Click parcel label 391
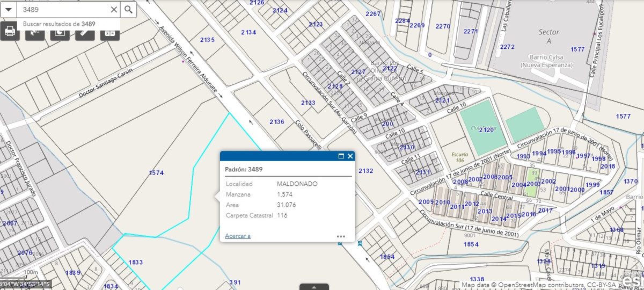644x290 pixels. tap(235, 282)
